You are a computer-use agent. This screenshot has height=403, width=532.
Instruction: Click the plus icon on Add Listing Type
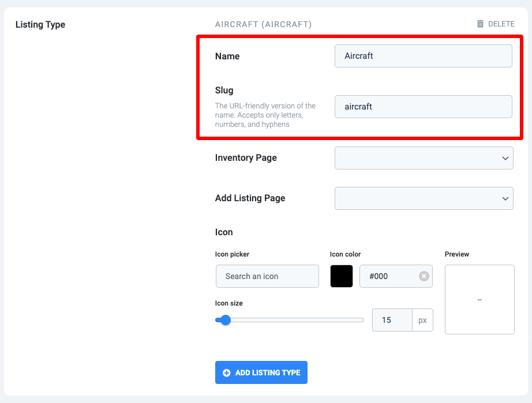pos(226,373)
